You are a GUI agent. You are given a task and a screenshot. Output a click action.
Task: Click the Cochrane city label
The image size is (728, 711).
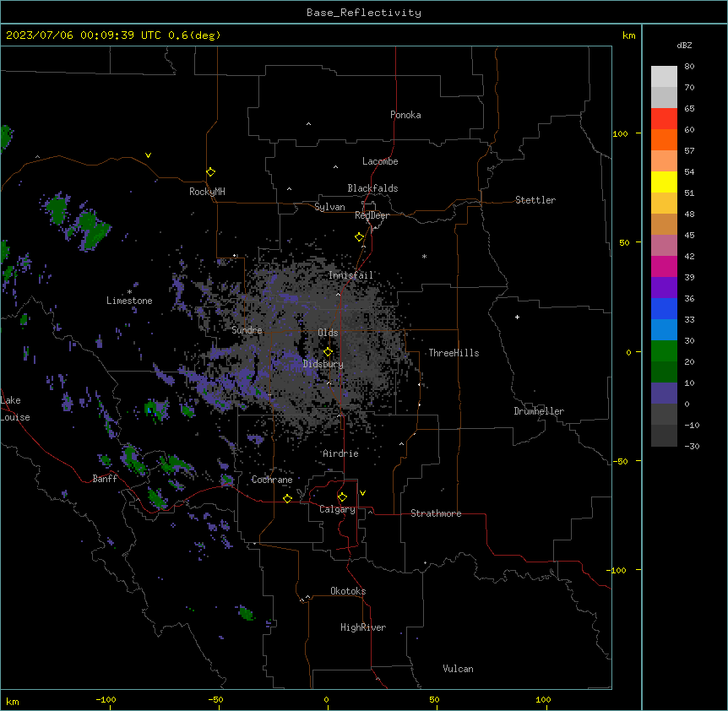(x=272, y=480)
